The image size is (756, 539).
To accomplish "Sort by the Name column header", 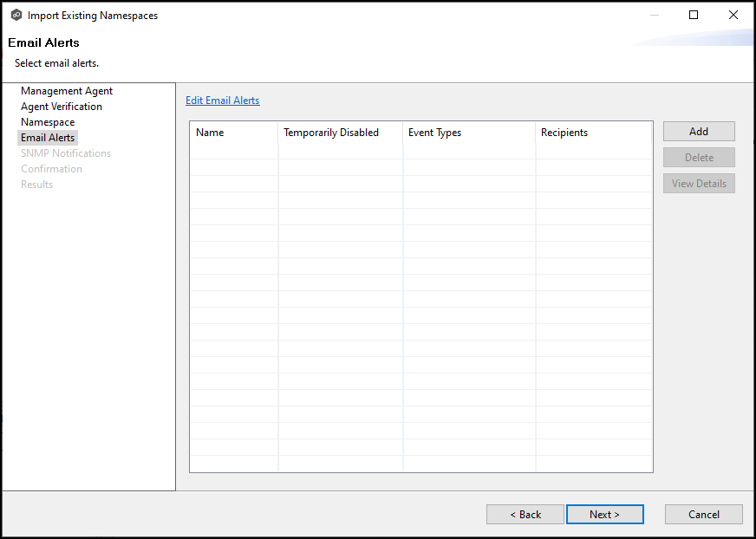I will tap(210, 133).
